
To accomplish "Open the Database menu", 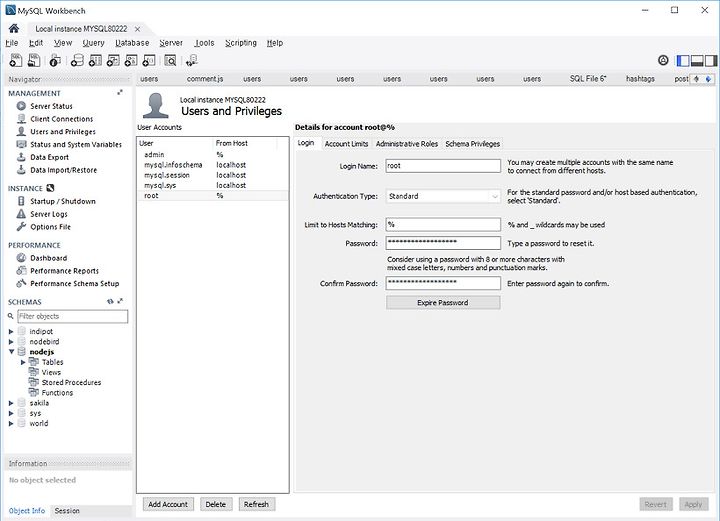I will point(132,43).
